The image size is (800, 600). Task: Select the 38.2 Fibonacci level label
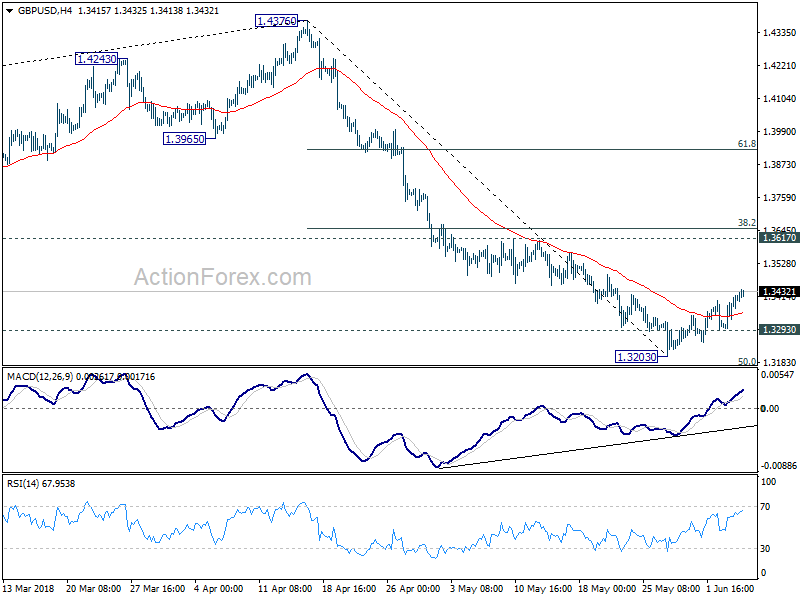tap(747, 222)
